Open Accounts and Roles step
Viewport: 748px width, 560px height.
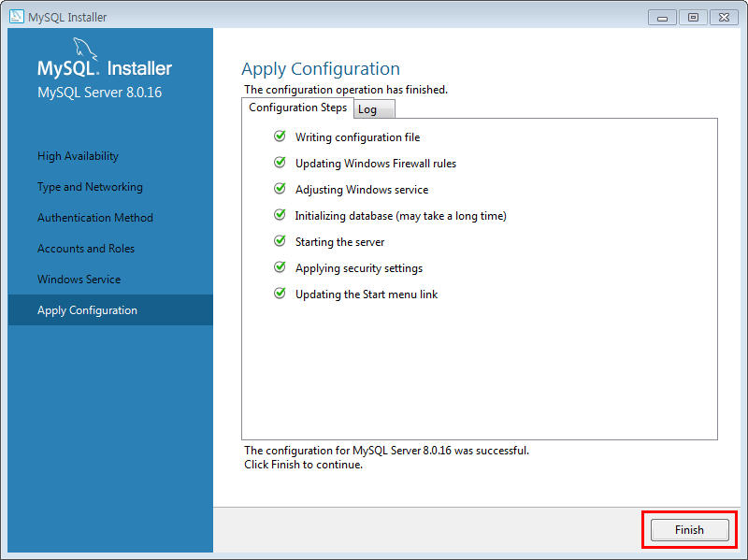pyautogui.click(x=86, y=249)
